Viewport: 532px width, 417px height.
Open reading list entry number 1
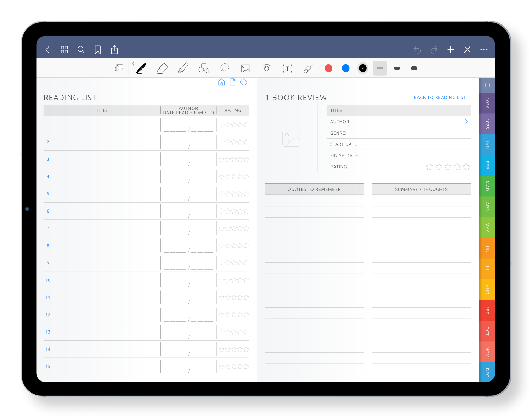click(x=48, y=125)
